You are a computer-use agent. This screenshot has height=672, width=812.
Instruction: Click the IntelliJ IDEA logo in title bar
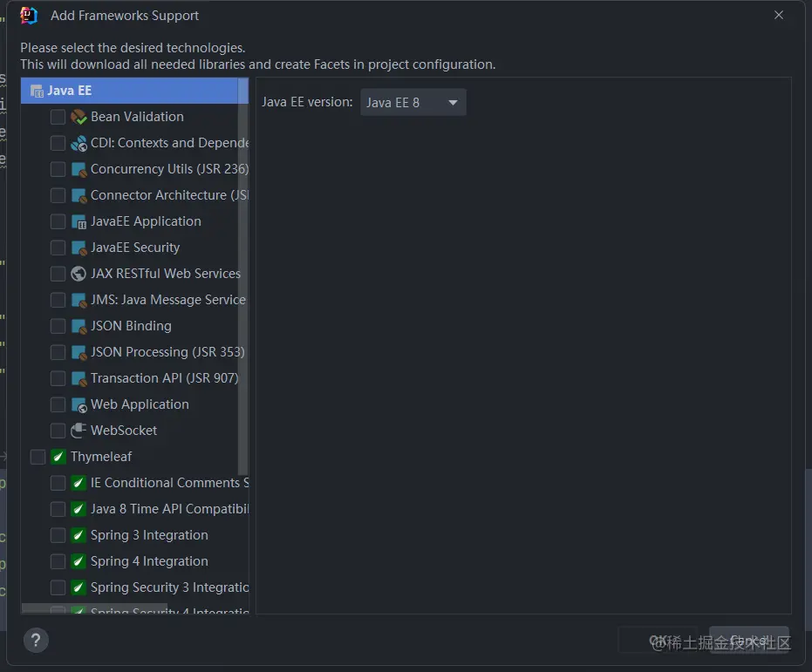29,16
